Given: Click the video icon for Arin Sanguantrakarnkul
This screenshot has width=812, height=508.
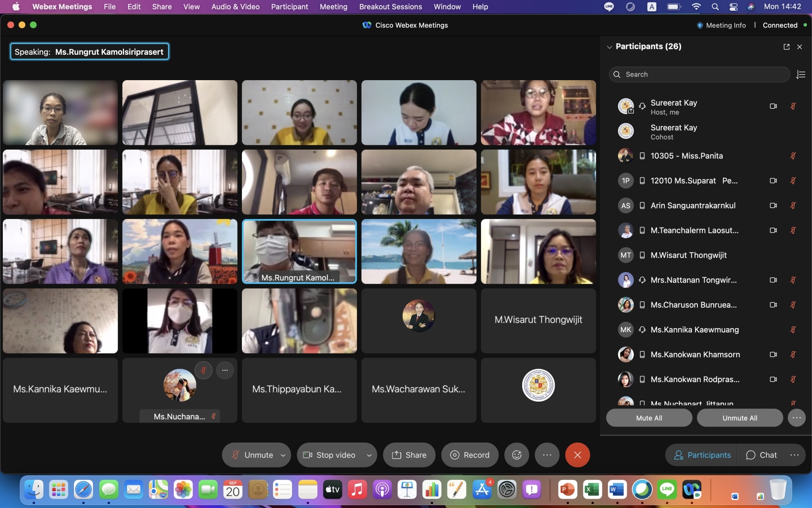Looking at the screenshot, I should click(x=773, y=205).
